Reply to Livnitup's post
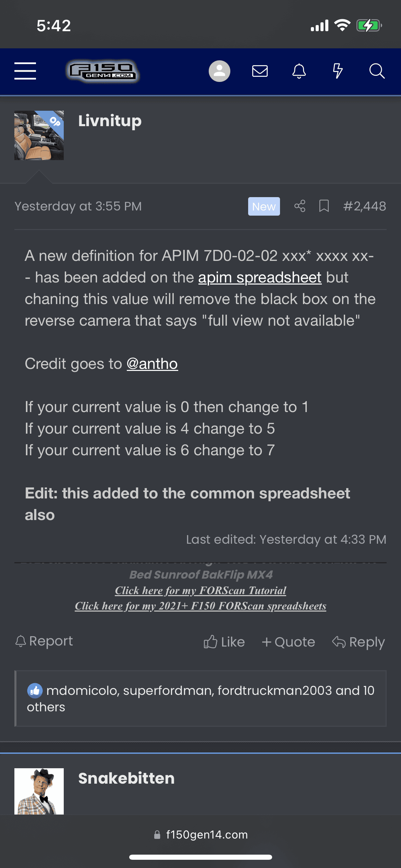Viewport: 401px width, 868px height. pos(359,642)
